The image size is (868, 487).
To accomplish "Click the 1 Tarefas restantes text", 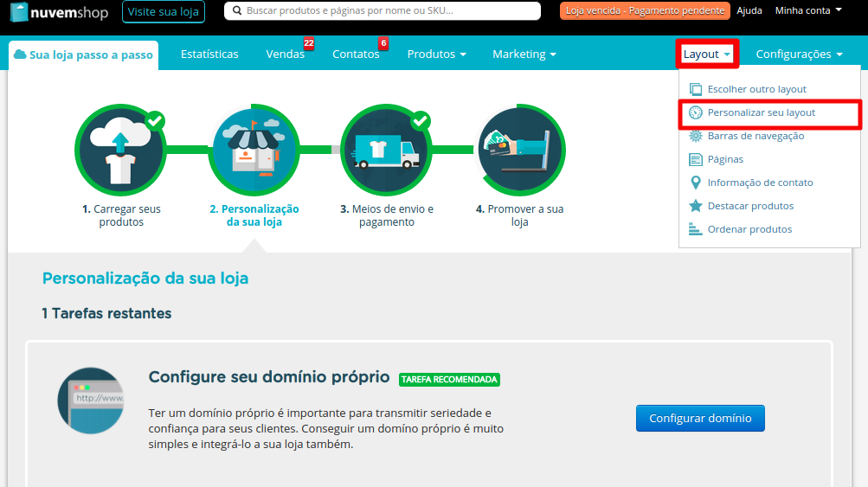I will (106, 313).
